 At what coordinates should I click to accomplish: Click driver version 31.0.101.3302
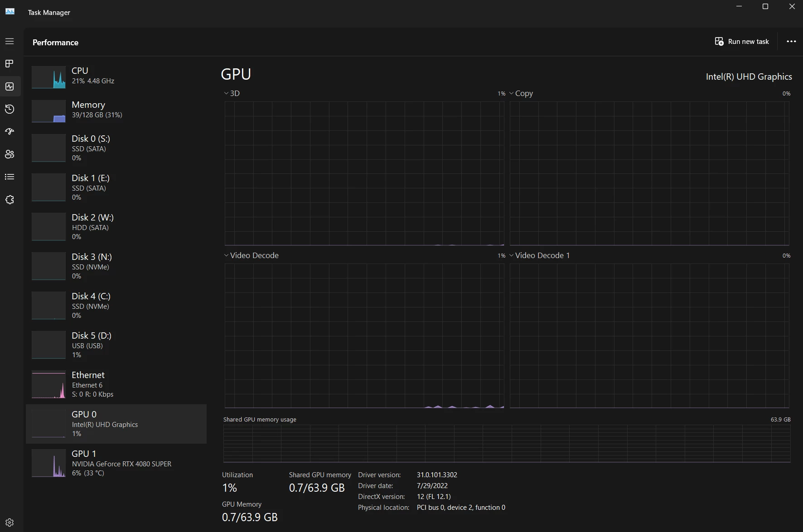[437, 475]
